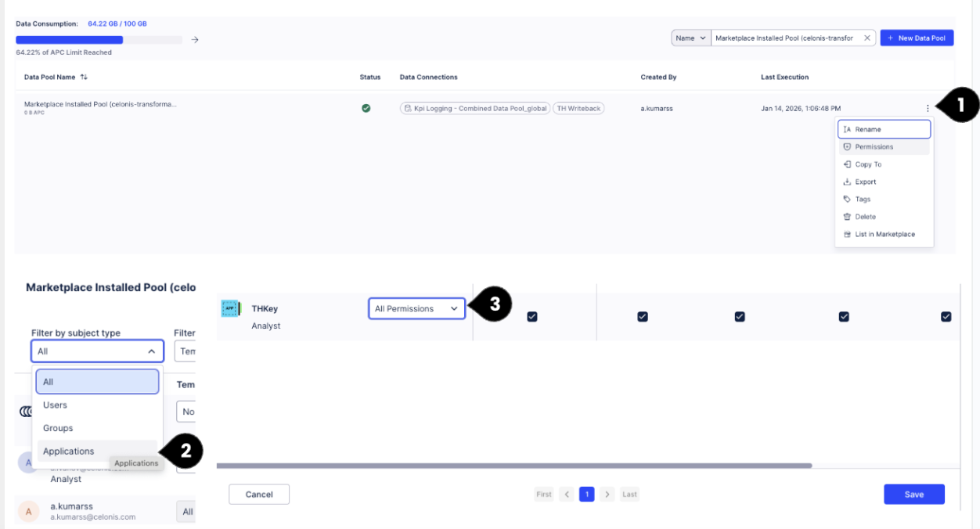Clear the search field with the X icon
Viewport: 980px width, 529px height.
point(867,38)
